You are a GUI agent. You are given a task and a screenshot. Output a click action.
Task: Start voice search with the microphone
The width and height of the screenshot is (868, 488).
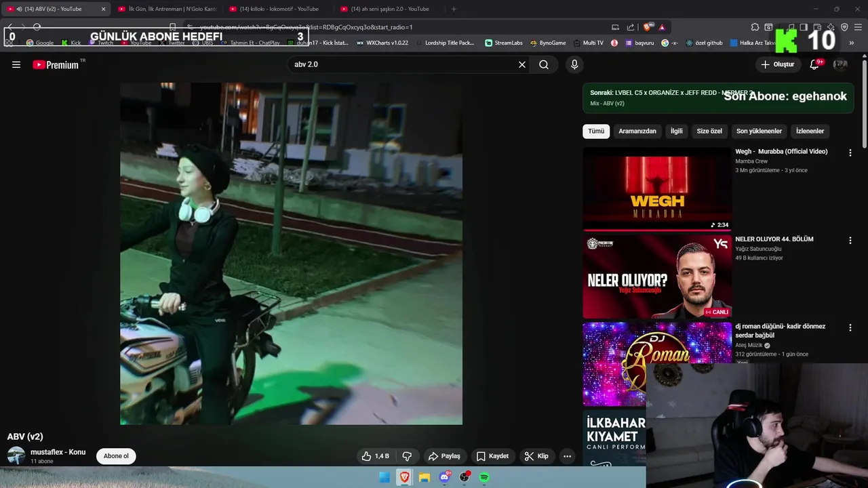pyautogui.click(x=574, y=64)
